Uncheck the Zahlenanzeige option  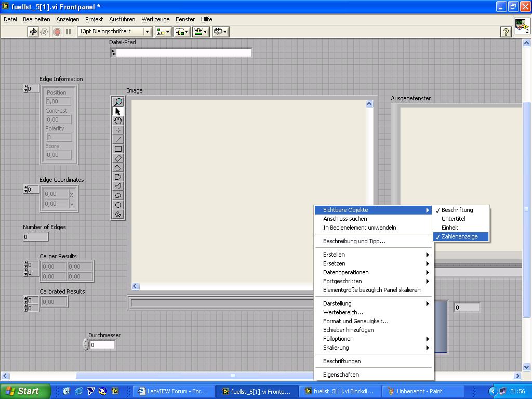[459, 236]
